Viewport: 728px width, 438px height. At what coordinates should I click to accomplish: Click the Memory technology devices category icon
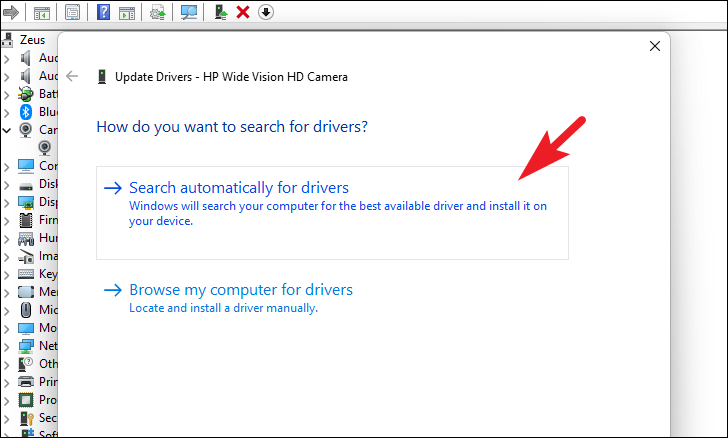(x=26, y=292)
